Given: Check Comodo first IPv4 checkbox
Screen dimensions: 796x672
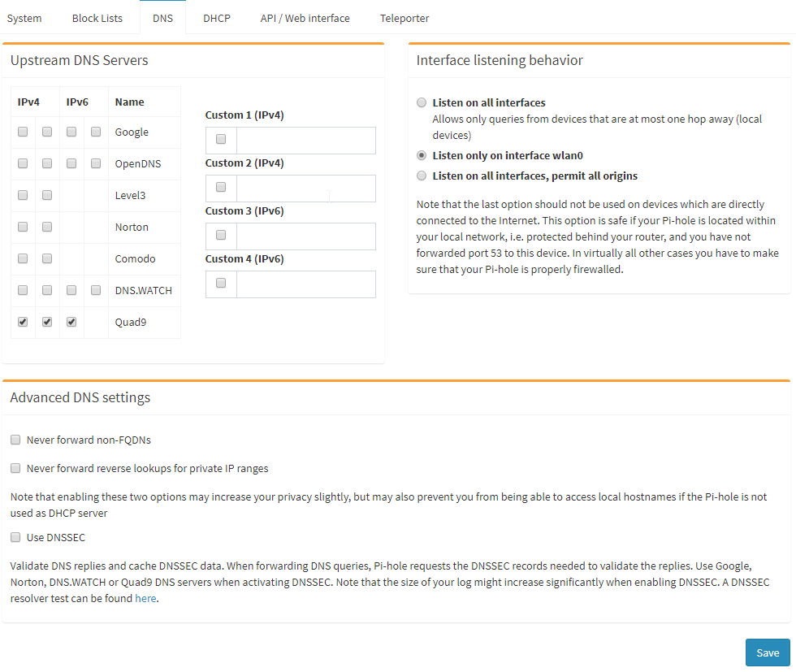Looking at the screenshot, I should [x=23, y=258].
